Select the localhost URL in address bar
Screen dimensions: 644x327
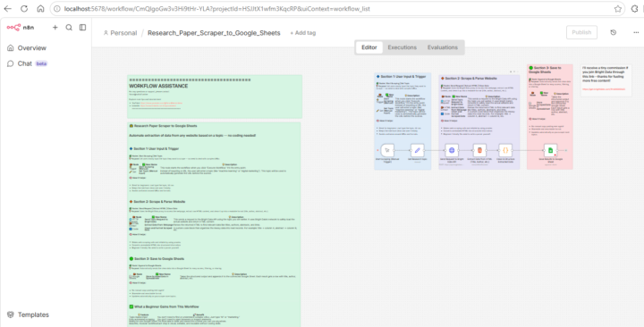216,9
